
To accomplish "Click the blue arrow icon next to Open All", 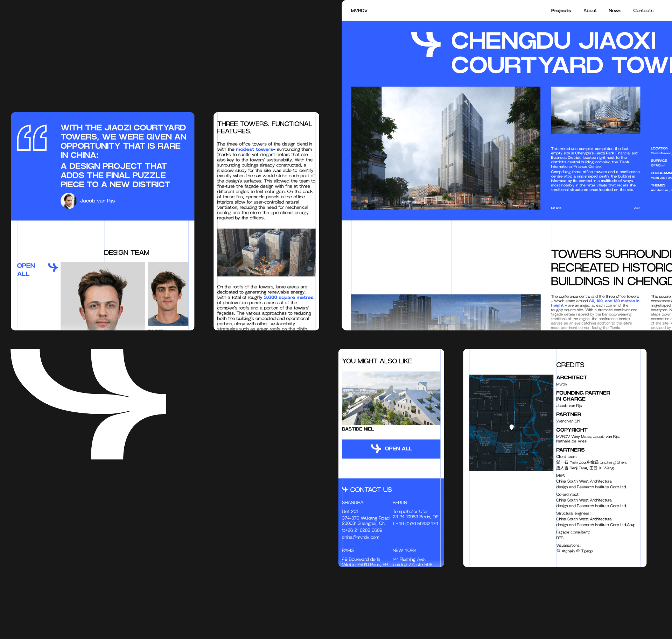I will [x=53, y=268].
